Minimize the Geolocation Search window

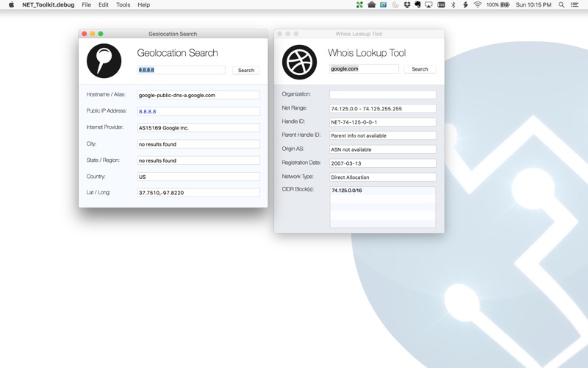[93, 34]
